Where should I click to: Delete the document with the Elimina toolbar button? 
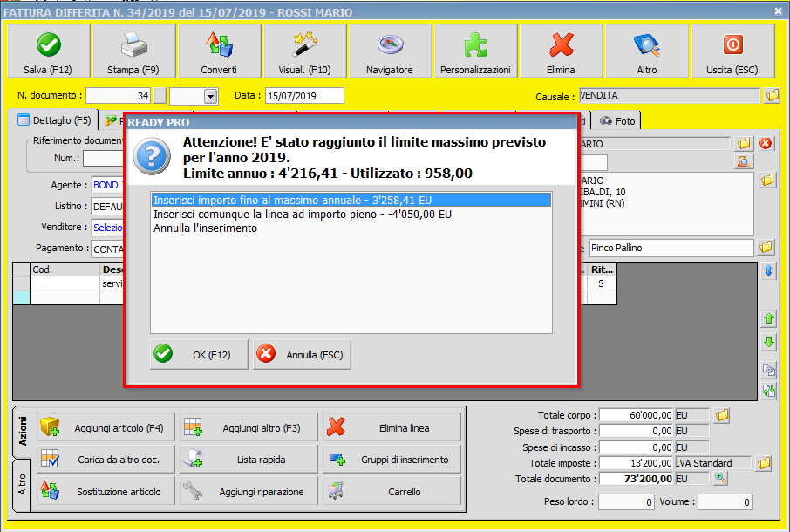562,51
